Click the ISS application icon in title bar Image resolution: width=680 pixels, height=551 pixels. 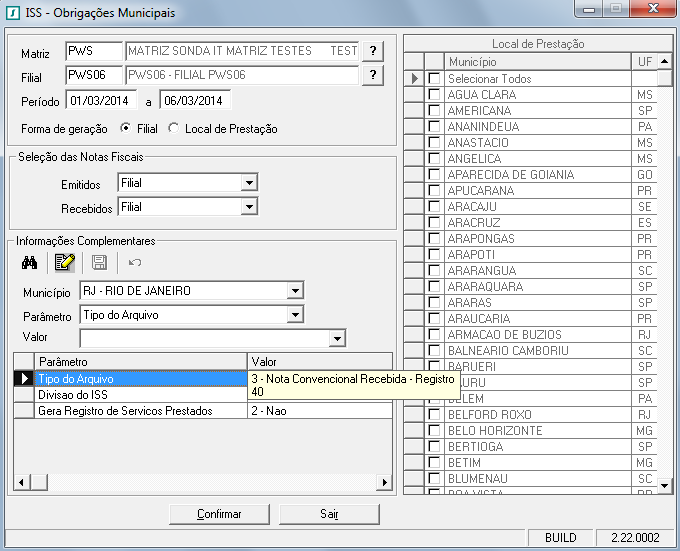12,12
